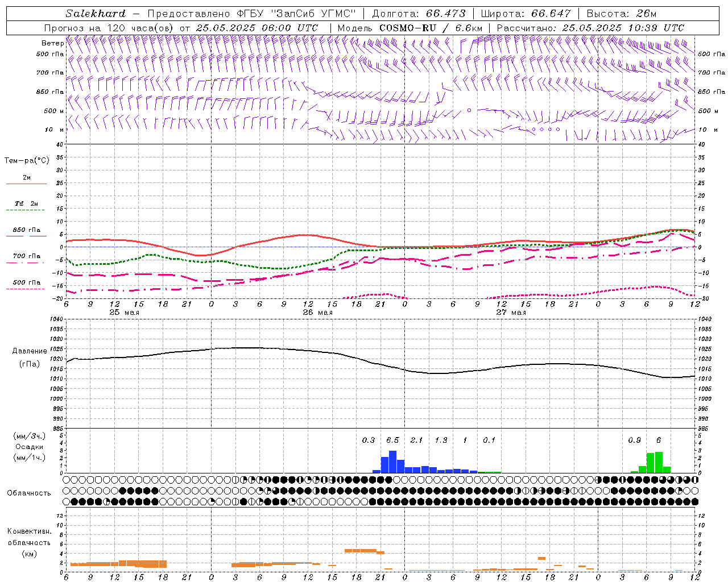Click the tallest green precipitation bar
Viewport: 728px width, 582px height.
click(659, 462)
